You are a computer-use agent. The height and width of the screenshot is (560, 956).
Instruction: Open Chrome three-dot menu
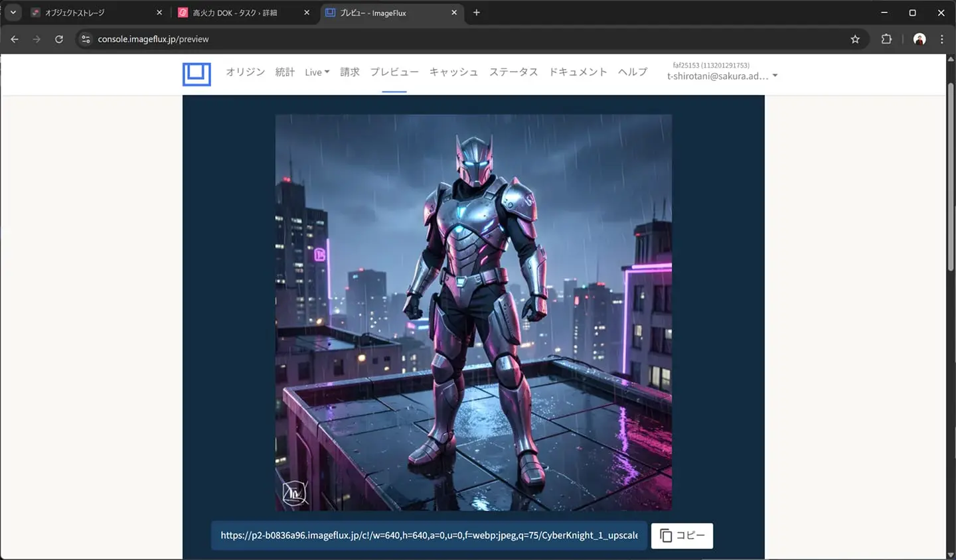point(941,39)
